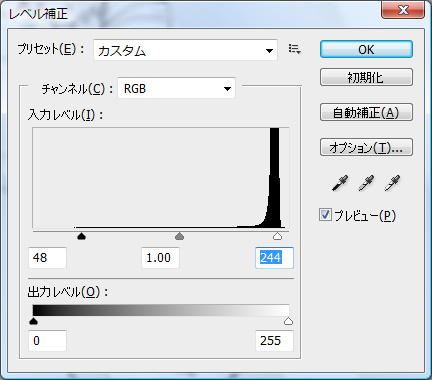Click the gamma field showing 1.00
Viewport: 432px width, 380px height.
pos(160,258)
